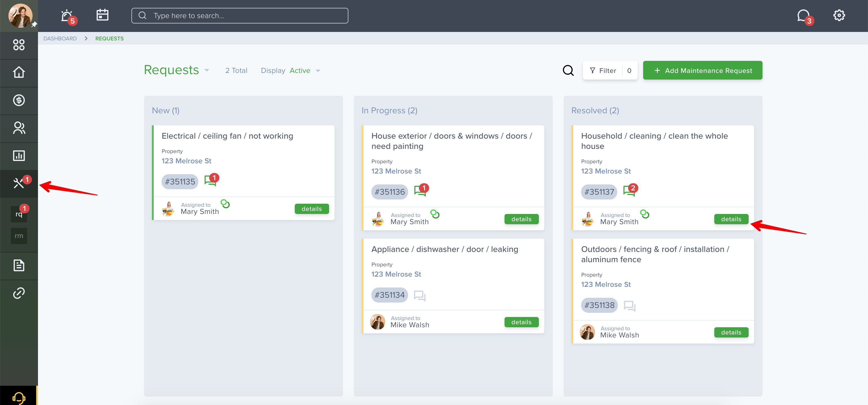Click Mike Walsh avatar on dishwasher card

coord(377,322)
